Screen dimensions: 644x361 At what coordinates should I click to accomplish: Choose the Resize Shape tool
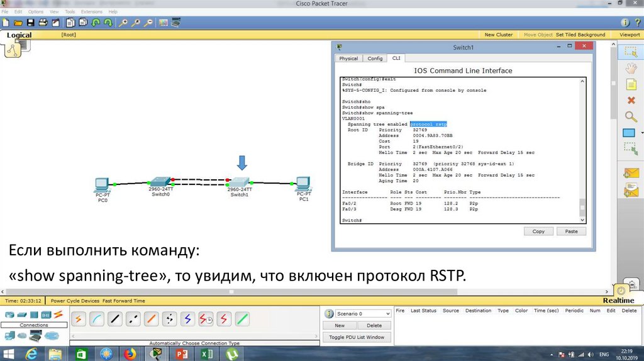pos(631,148)
